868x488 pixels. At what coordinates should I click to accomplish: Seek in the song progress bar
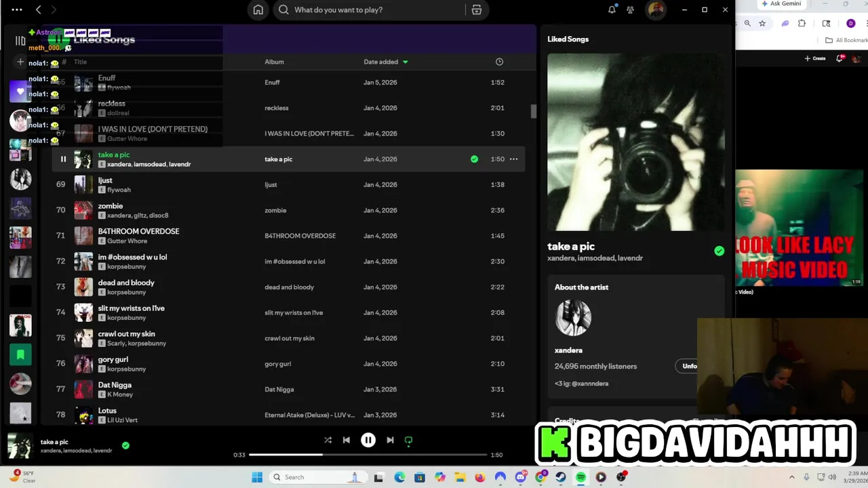(x=368, y=455)
